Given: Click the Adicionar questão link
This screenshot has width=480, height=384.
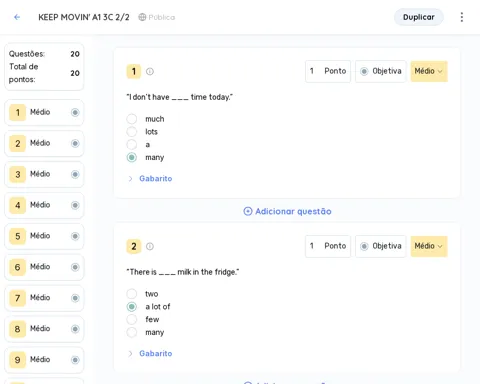Looking at the screenshot, I should click(x=287, y=211).
